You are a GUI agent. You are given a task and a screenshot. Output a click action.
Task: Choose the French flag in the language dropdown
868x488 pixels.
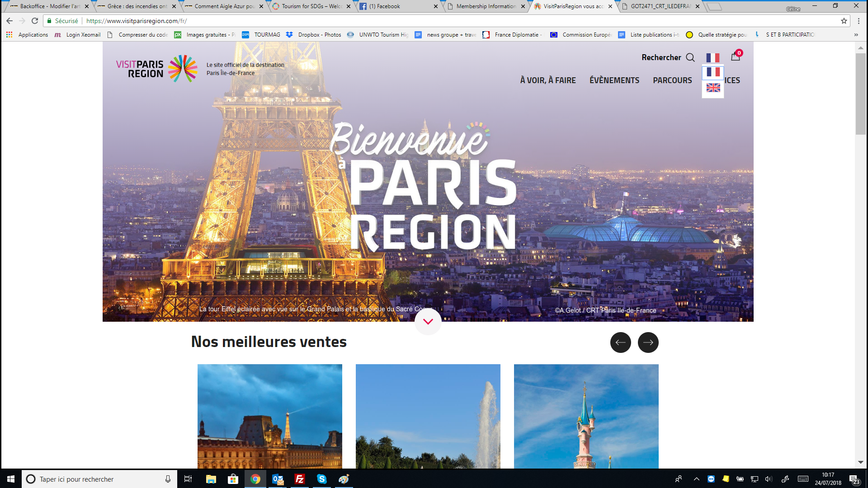[713, 72]
